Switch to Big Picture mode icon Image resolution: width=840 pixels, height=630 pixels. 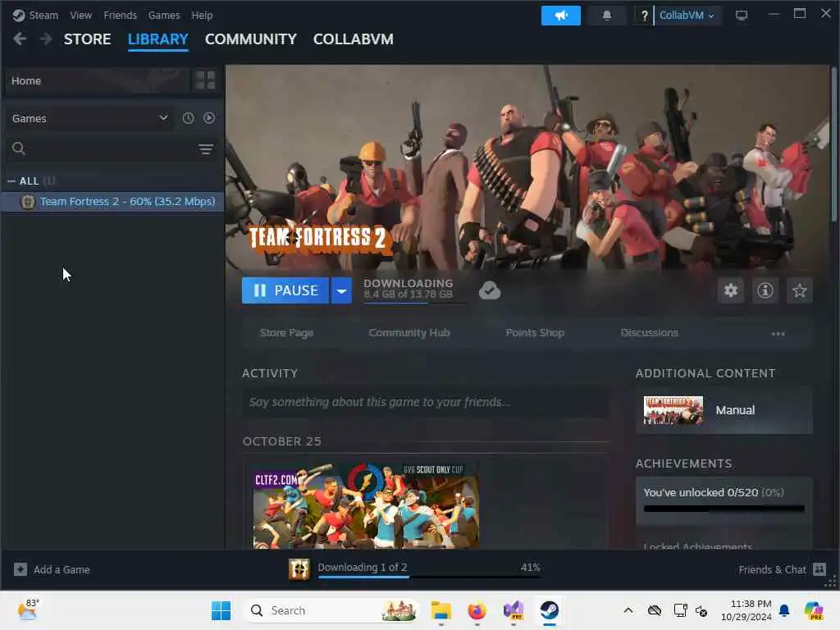coord(742,15)
